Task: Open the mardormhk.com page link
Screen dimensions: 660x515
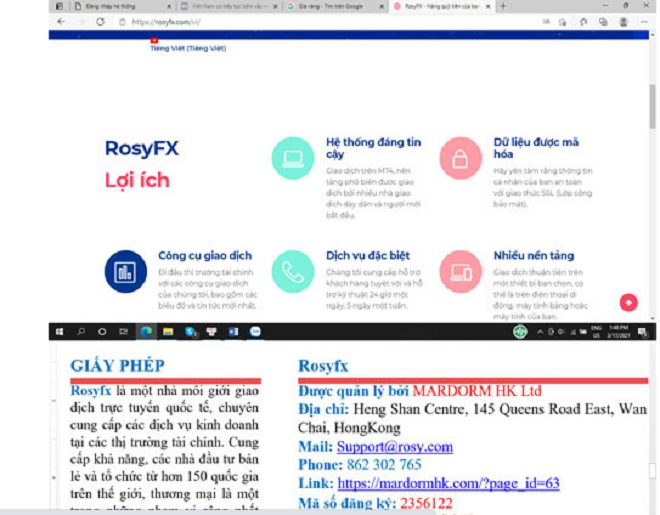Action: click(x=448, y=483)
